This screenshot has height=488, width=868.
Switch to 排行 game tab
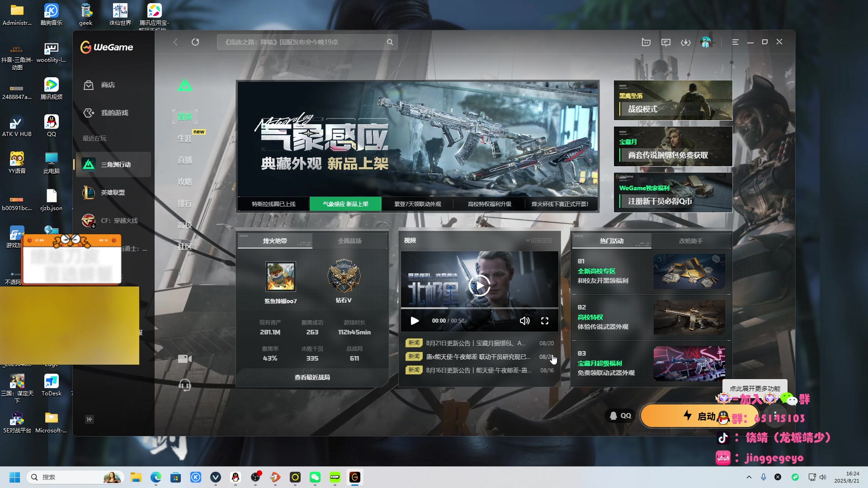point(185,203)
